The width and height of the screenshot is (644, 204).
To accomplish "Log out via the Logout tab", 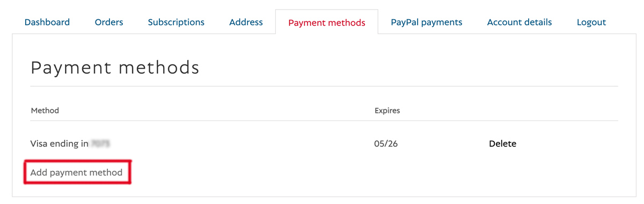I will pyautogui.click(x=591, y=22).
